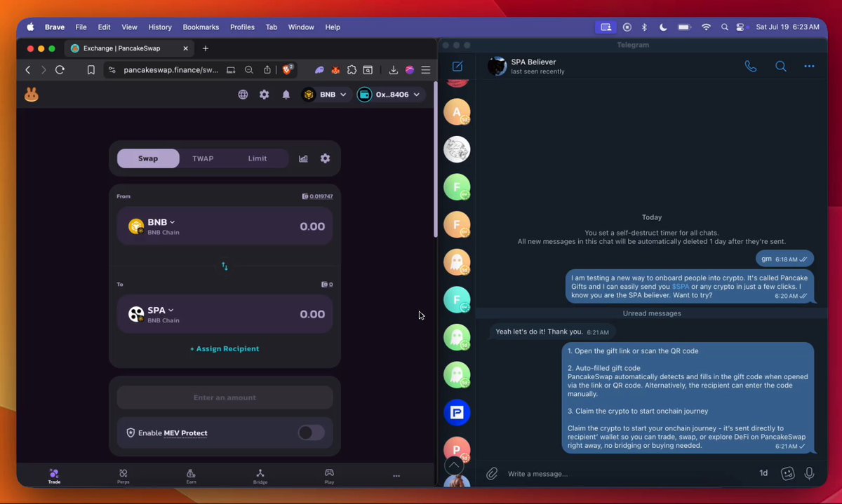Open the Trade bottom nav item

tap(54, 477)
